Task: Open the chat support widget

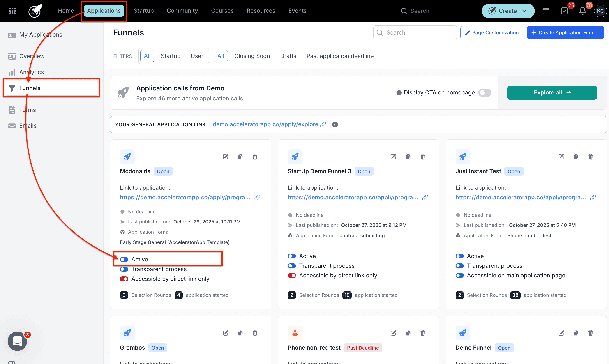Action: coord(17,341)
